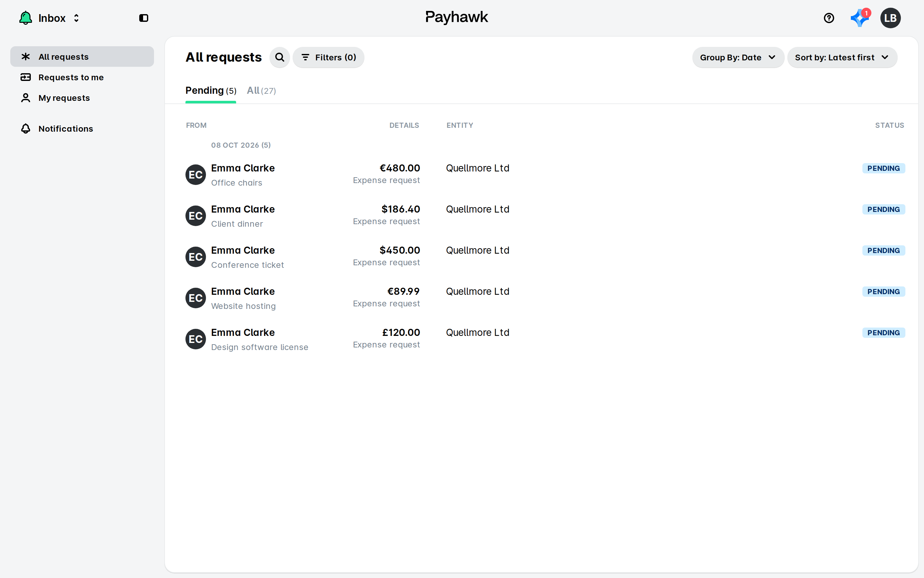Click the 08 OCT 2026 (5) group header
This screenshot has height=578, width=924.
241,145
